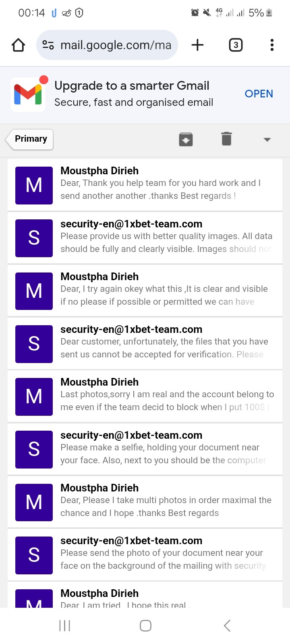Tap OPEN to upgrade Gmail

tap(259, 94)
